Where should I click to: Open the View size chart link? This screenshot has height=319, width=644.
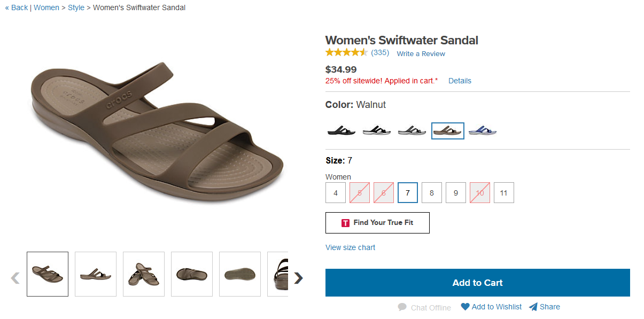(x=350, y=247)
